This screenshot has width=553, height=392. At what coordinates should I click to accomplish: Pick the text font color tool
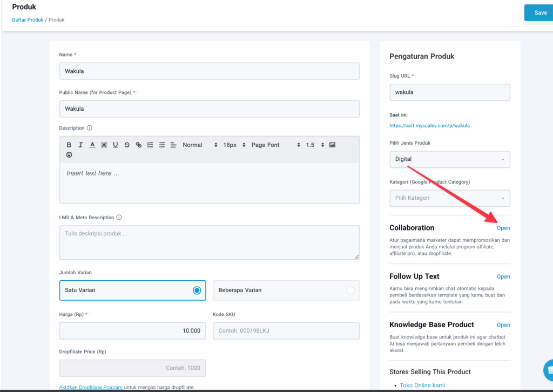point(92,145)
